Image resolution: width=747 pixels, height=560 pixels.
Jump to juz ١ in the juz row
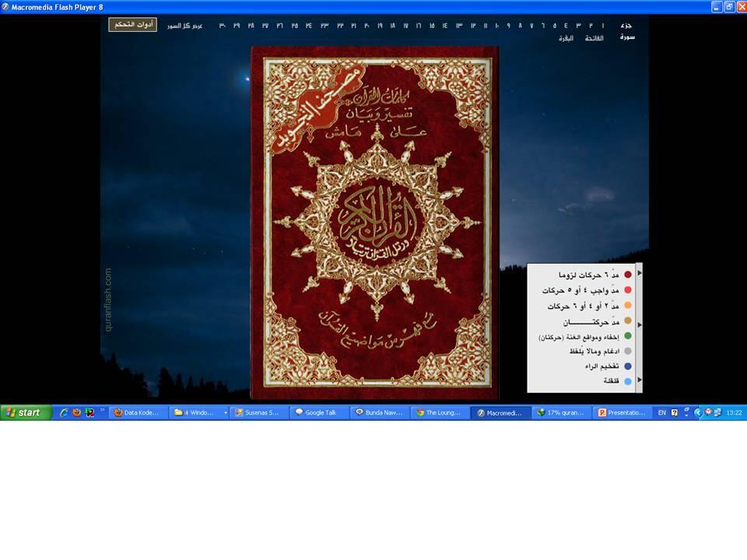[x=602, y=26]
